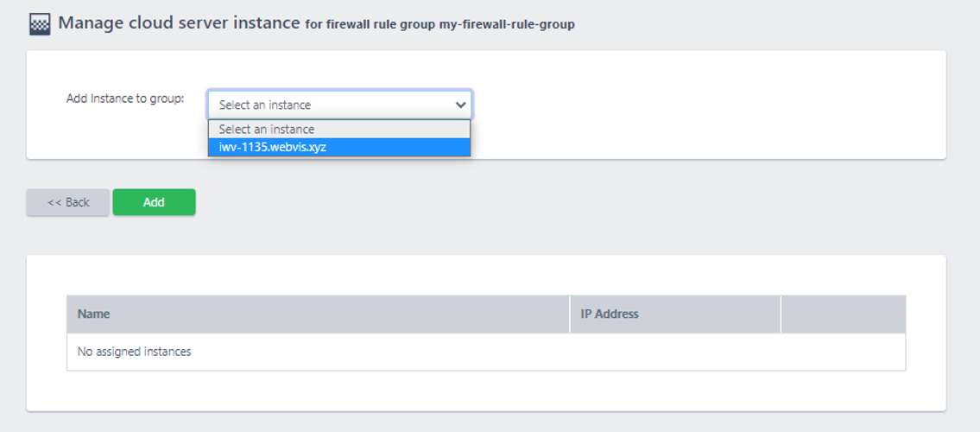This screenshot has height=432, width=980.
Task: Click the blank third column header
Action: [843, 314]
